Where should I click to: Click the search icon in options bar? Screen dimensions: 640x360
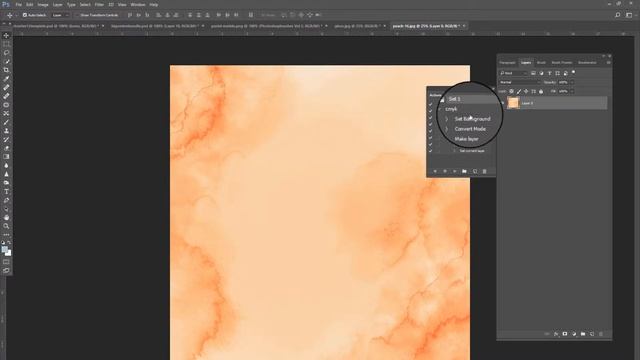pos(618,15)
